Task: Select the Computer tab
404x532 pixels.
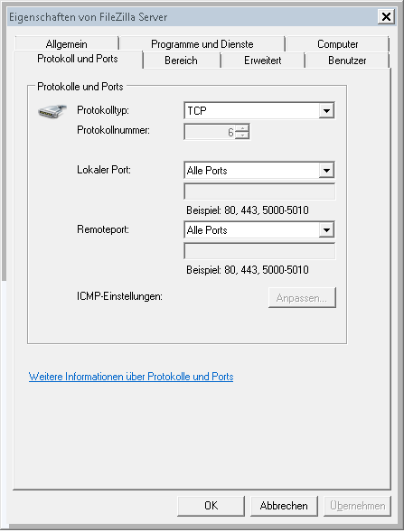Action: tap(337, 44)
